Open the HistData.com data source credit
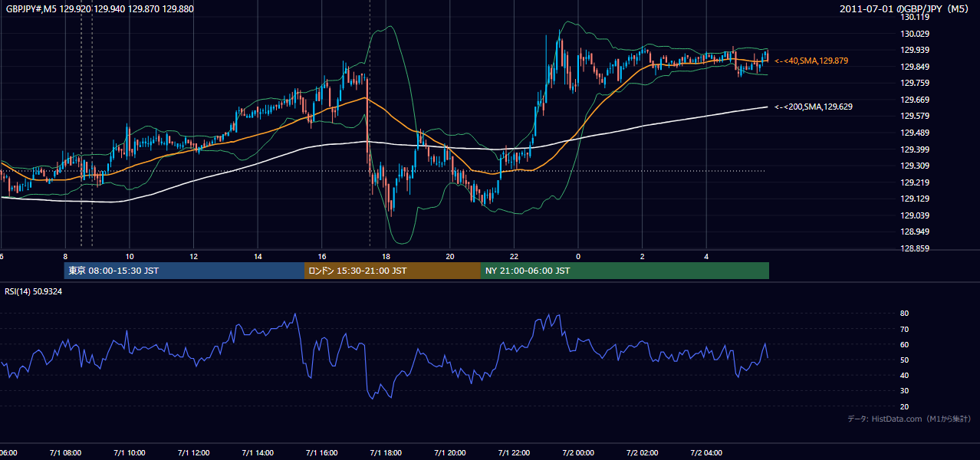Viewport: 980px width, 460px height. (909, 419)
